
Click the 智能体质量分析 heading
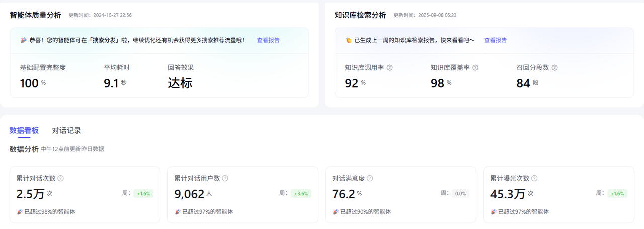35,15
